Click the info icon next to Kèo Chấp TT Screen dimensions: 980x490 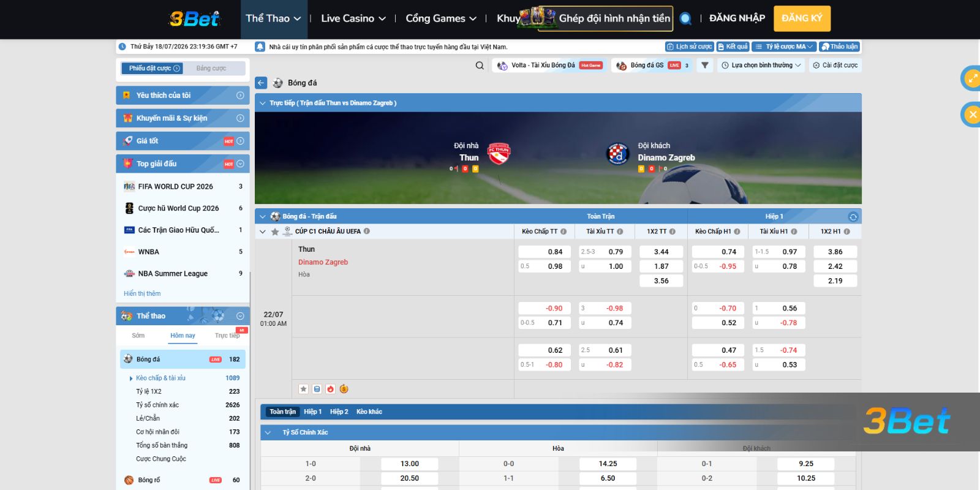coord(563,232)
